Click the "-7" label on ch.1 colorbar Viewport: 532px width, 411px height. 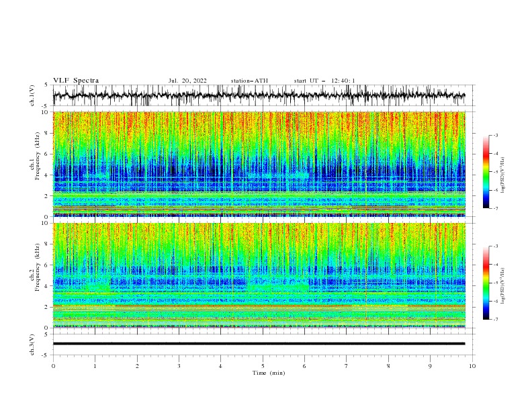[496, 208]
